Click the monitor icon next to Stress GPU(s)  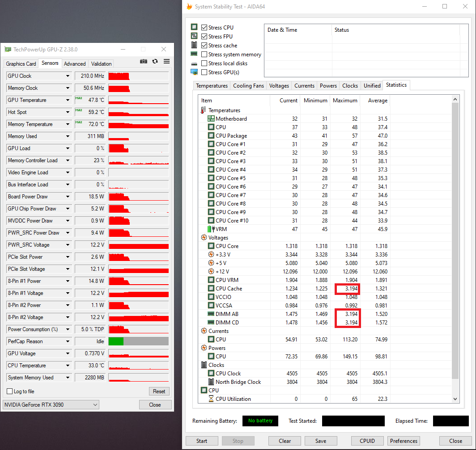[x=194, y=72]
